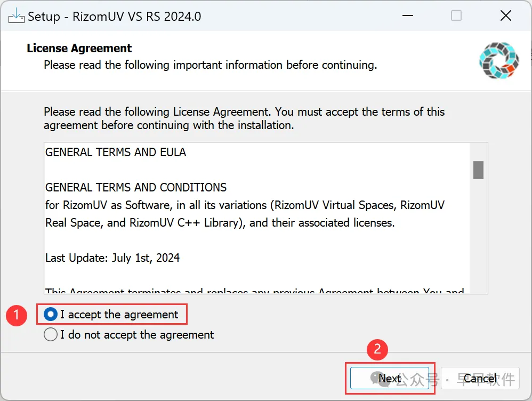Click the RizomUV logo icon
This screenshot has width=532, height=401.
click(x=499, y=60)
